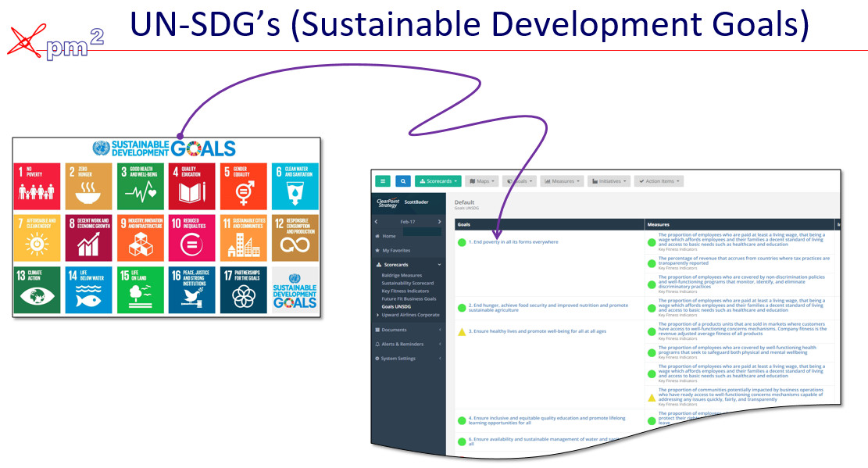Click SDG tile 13 Climate Action
This screenshot has height=468, width=868.
[x=37, y=290]
